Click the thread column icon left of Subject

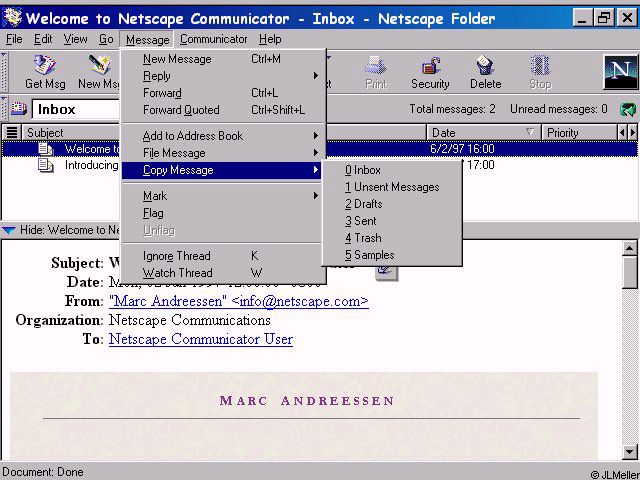(x=12, y=133)
